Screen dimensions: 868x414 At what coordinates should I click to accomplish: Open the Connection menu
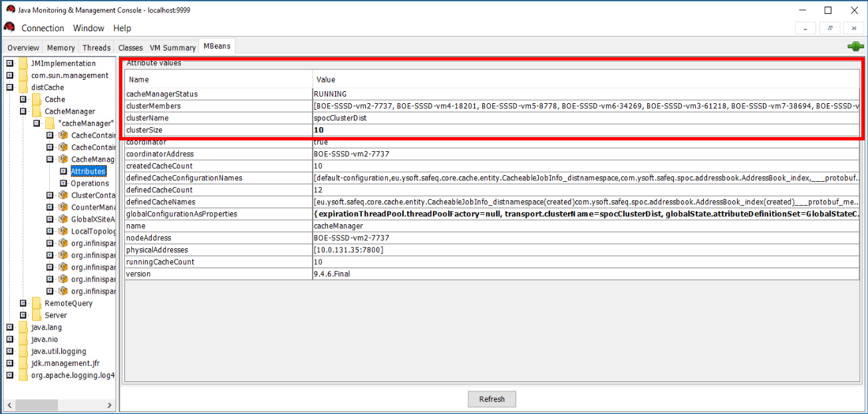[x=43, y=28]
